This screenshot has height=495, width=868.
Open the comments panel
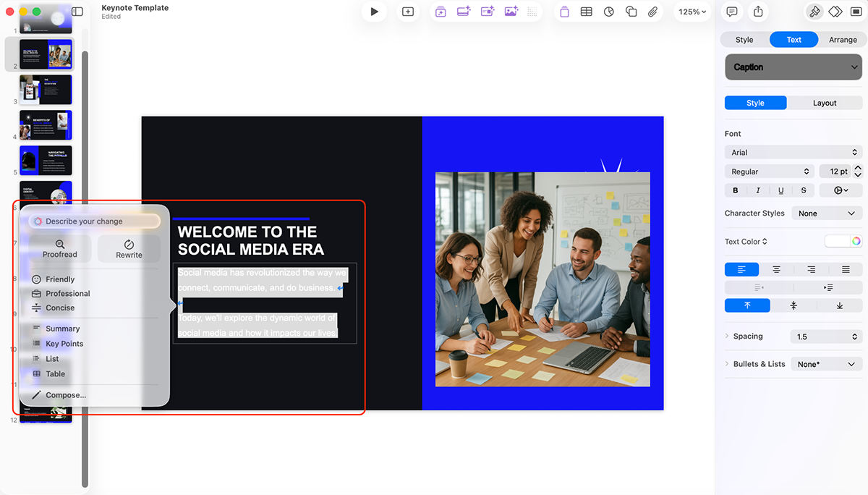[732, 12]
